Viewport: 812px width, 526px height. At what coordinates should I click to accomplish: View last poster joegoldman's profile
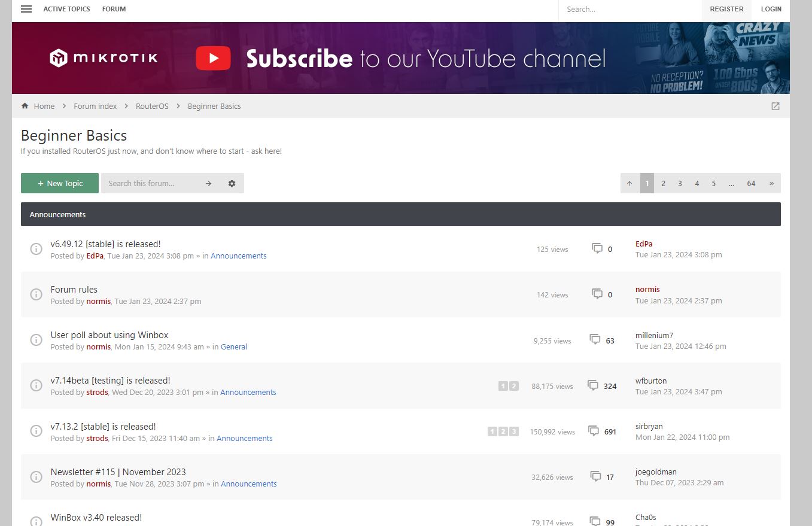click(x=656, y=472)
